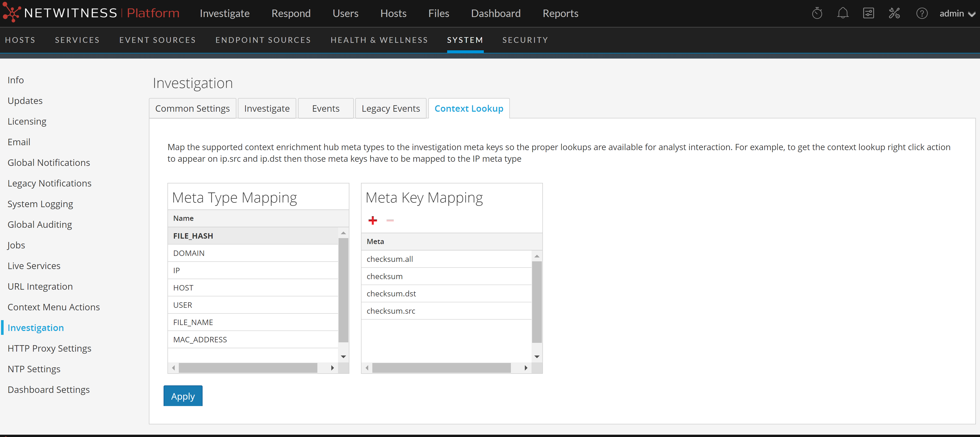Open Context Menu Actions in sidebar
980x437 pixels.
tap(54, 307)
